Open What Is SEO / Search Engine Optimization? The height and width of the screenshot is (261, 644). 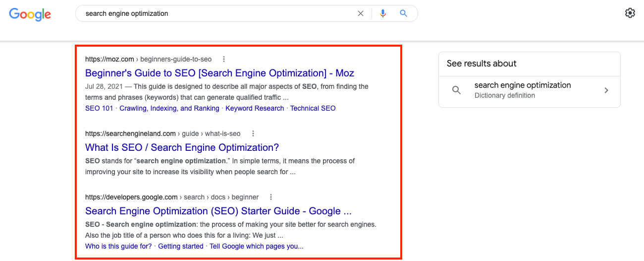point(182,147)
